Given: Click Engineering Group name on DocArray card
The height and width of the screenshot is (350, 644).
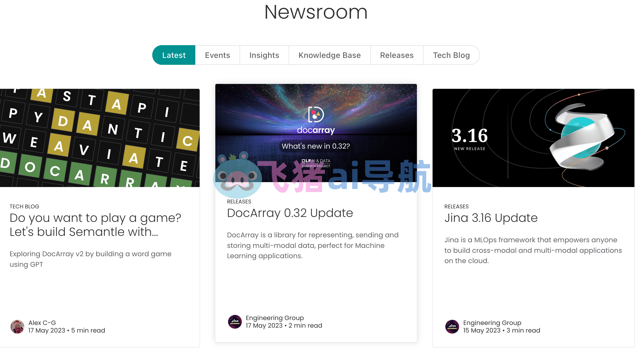Looking at the screenshot, I should (274, 318).
